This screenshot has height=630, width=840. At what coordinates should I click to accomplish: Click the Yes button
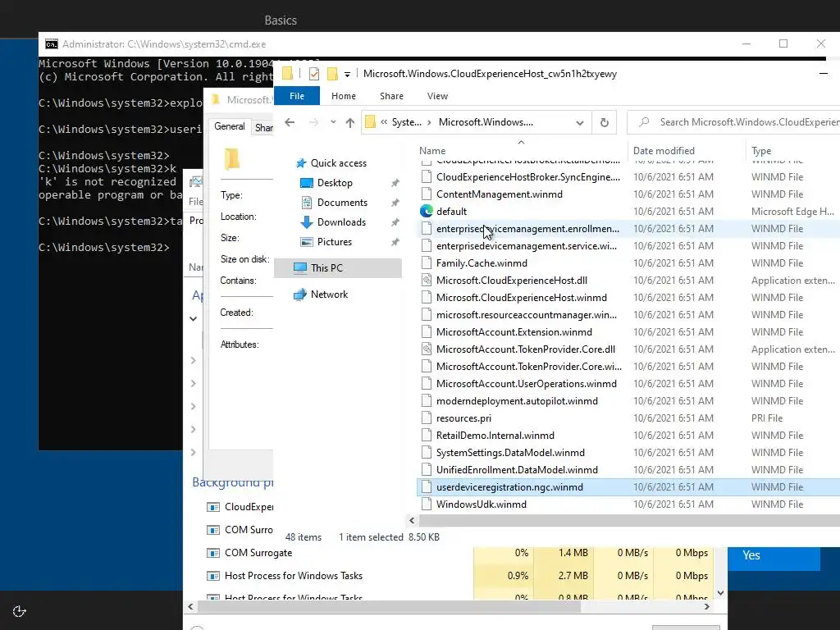coord(774,555)
